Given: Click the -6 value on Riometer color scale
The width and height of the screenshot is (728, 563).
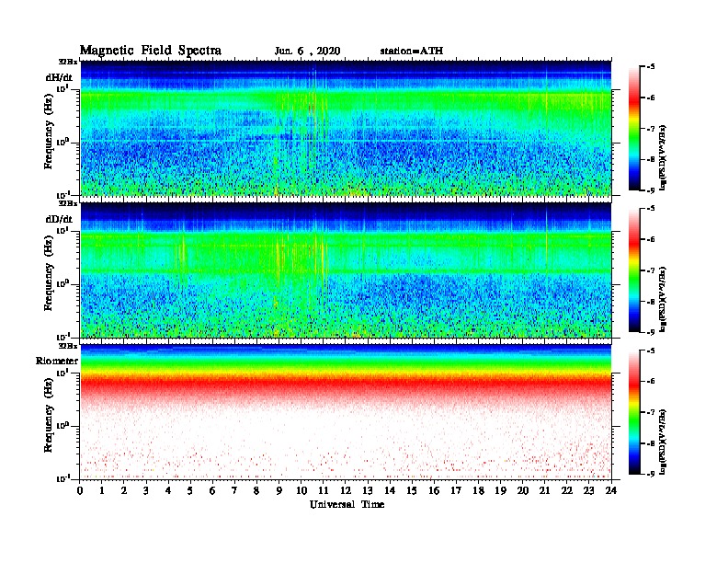Looking at the screenshot, I should (651, 381).
